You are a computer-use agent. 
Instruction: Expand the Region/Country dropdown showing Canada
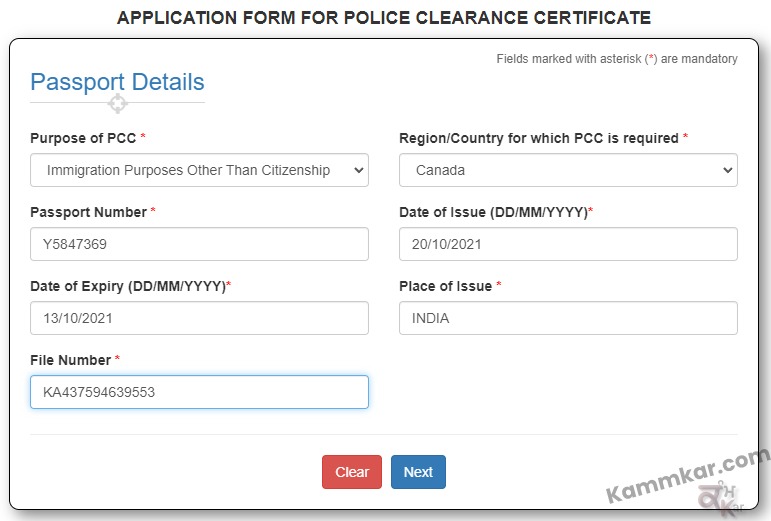[x=568, y=170]
